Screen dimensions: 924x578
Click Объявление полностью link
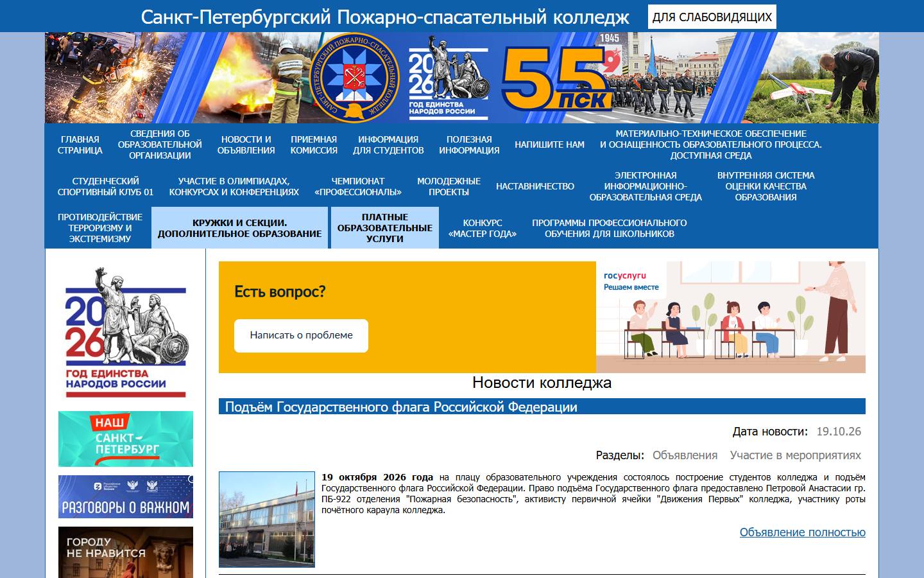(803, 532)
